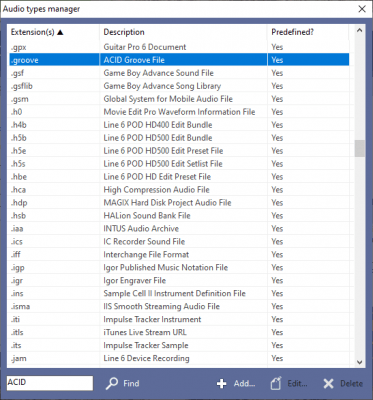Click the Edit... button label
Screen dimensions: 373x400
click(x=297, y=383)
